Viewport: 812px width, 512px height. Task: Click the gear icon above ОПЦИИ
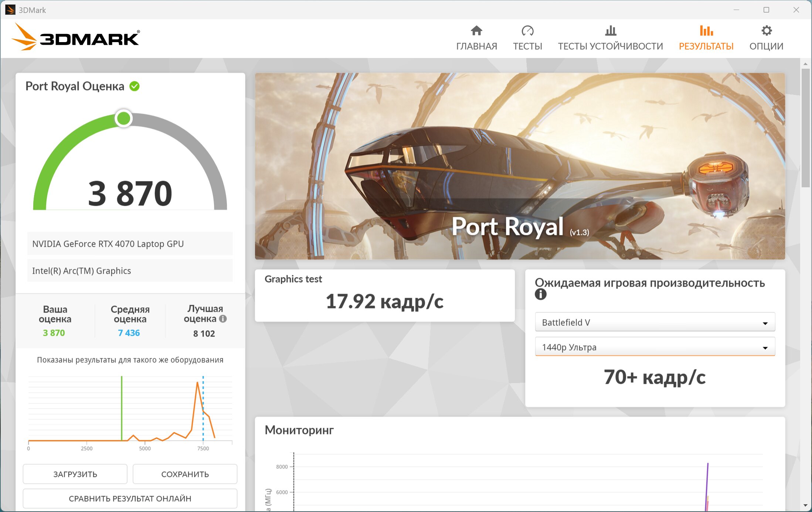[x=767, y=31]
